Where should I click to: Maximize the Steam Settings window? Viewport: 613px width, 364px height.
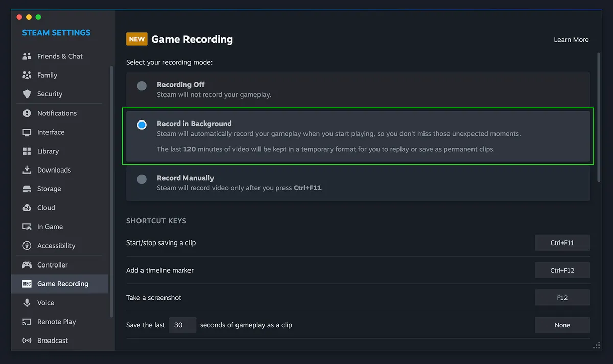tap(38, 17)
